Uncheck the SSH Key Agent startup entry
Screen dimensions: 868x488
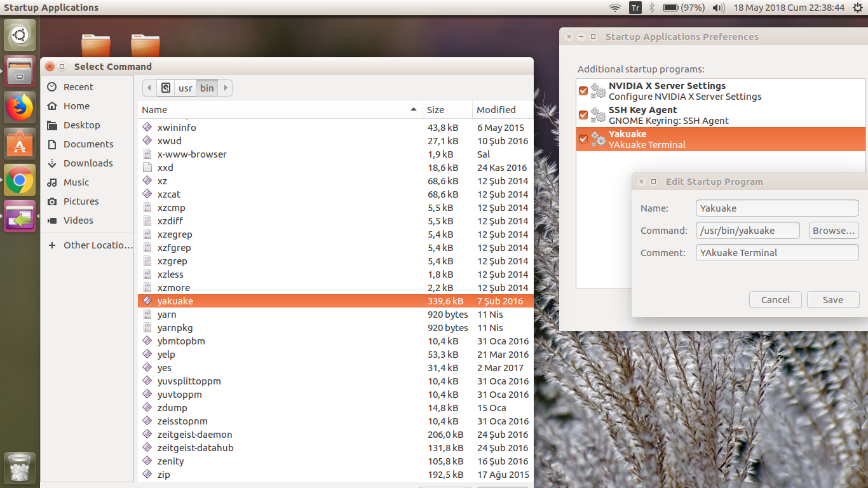pyautogui.click(x=583, y=115)
